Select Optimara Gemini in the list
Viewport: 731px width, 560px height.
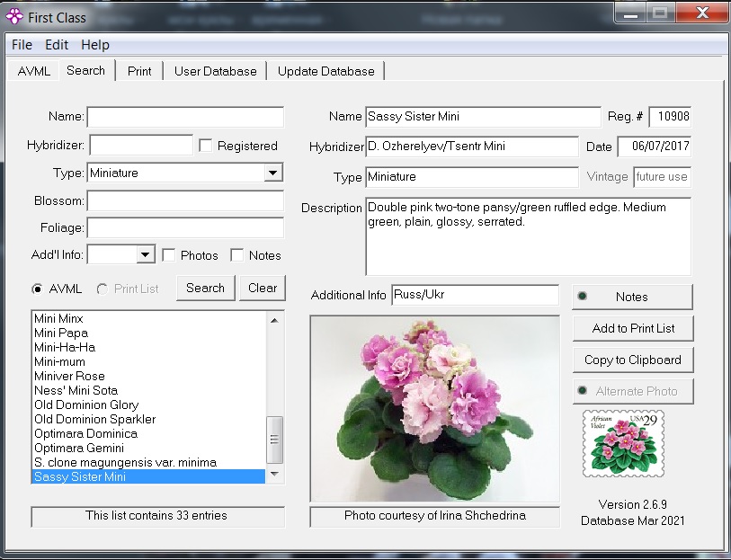(x=148, y=449)
